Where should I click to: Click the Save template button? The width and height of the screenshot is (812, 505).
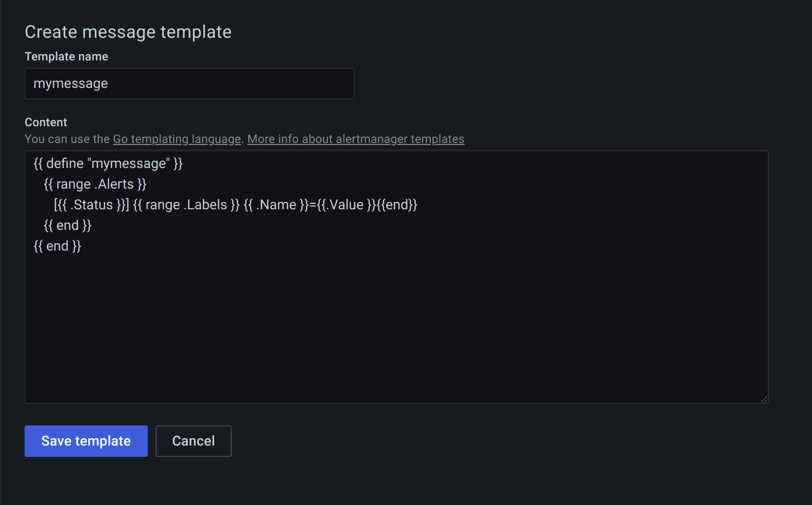(85, 441)
